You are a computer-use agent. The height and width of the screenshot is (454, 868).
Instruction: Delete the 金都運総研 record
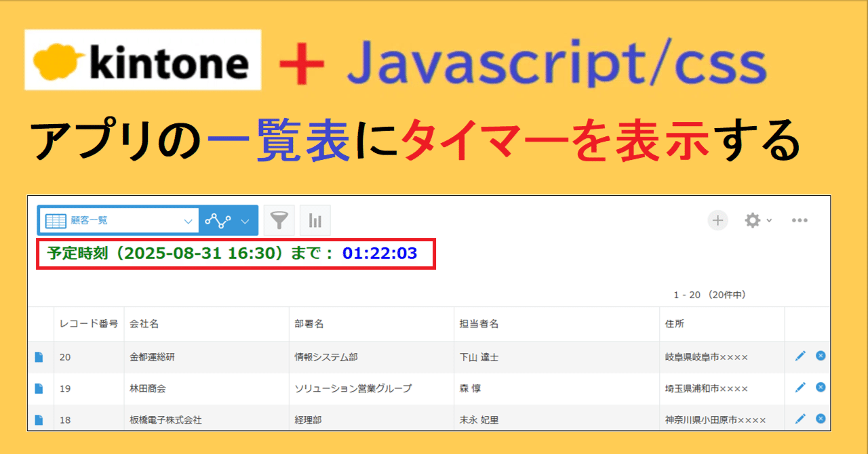821,355
